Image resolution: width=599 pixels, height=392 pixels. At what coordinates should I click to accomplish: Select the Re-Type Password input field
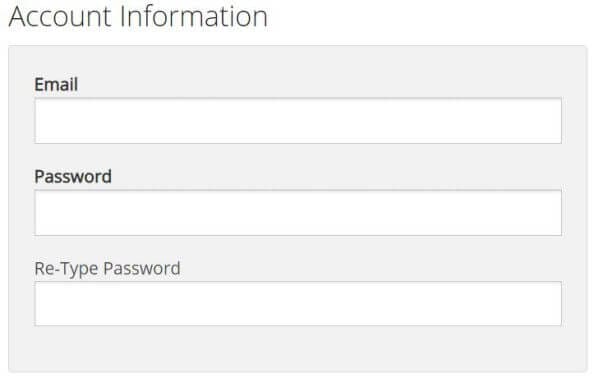298,304
